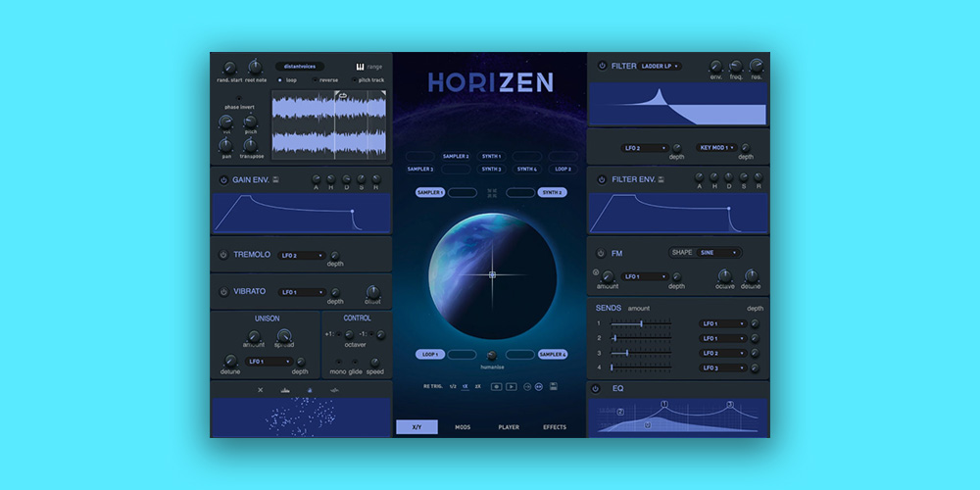Toggle the FILTER power button

601,66
